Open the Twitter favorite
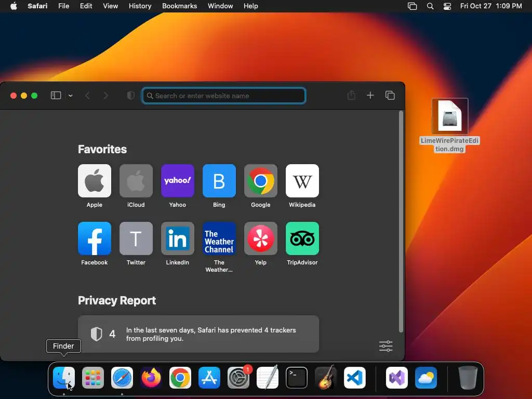This screenshot has width=532, height=399. (x=136, y=238)
